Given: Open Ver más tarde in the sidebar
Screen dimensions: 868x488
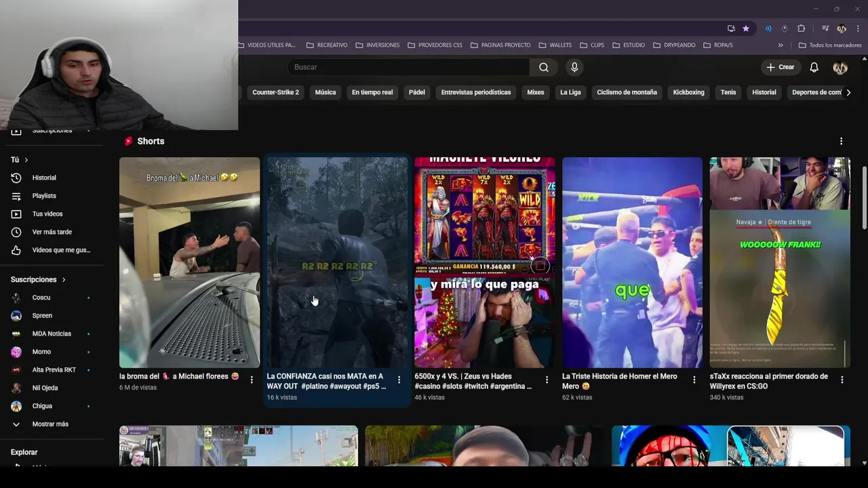Looking at the screenshot, I should tap(52, 232).
